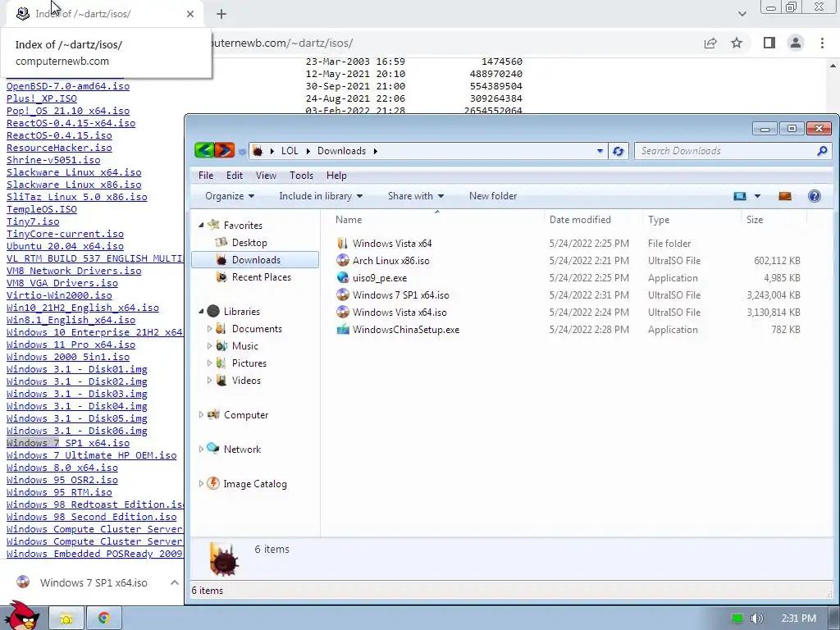Open the Chrome three-dot menu

[x=822, y=43]
